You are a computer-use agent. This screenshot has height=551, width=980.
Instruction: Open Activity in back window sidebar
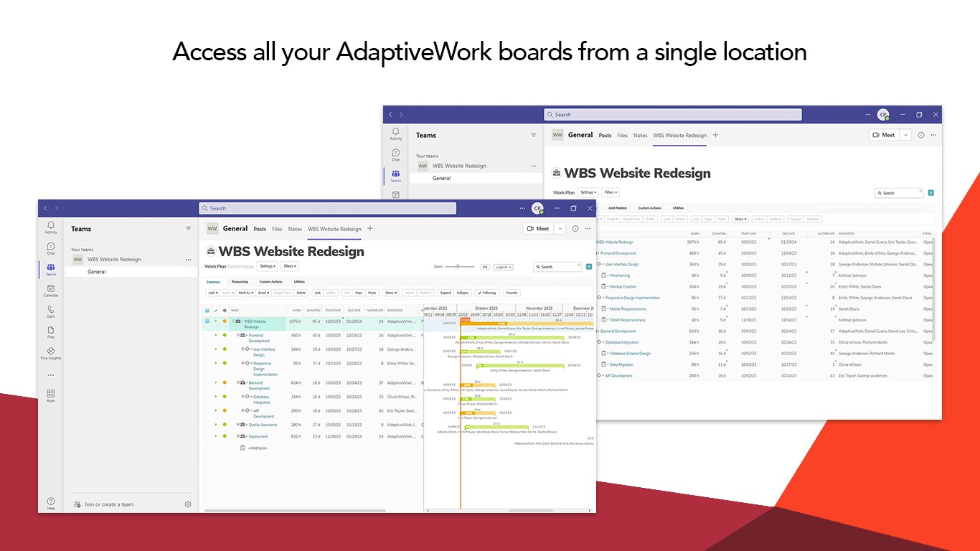(x=395, y=133)
